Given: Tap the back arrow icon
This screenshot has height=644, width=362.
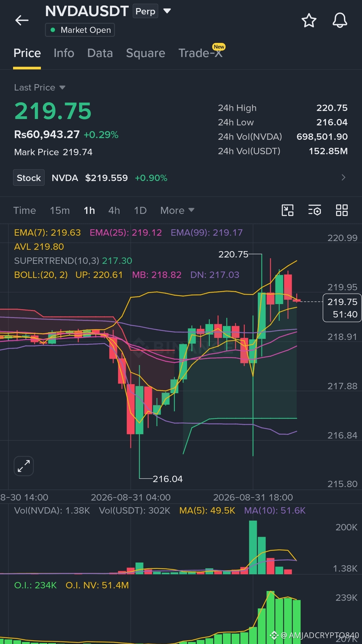Looking at the screenshot, I should pos(22,20).
